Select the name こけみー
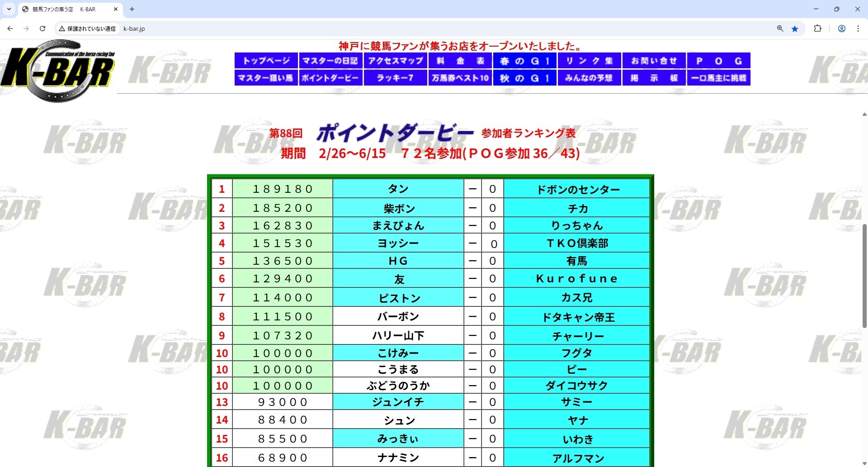 pyautogui.click(x=398, y=353)
